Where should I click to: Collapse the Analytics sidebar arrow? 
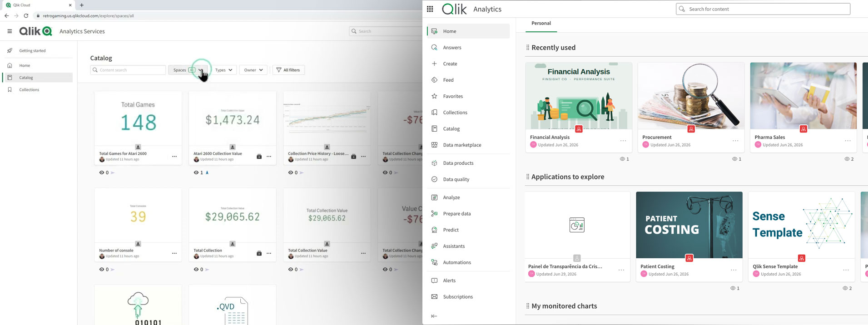coord(434,316)
